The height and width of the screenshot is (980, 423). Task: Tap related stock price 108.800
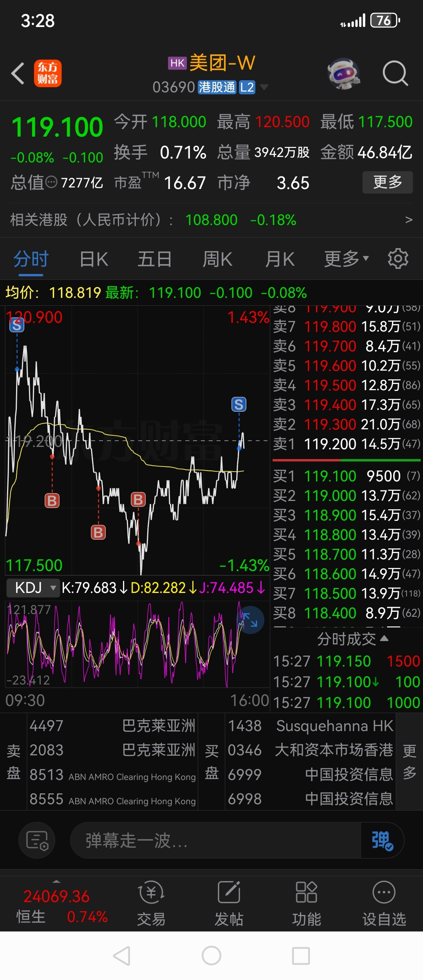(x=211, y=220)
